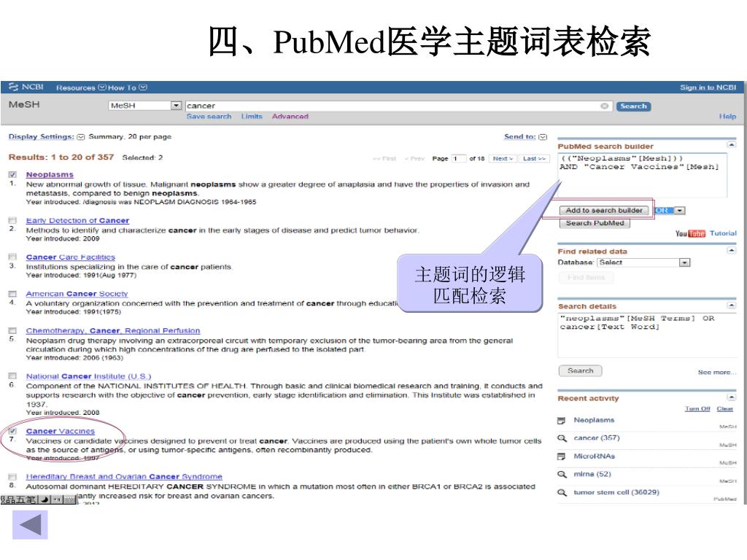Click Save search link
The height and width of the screenshot is (560, 747).
209,116
